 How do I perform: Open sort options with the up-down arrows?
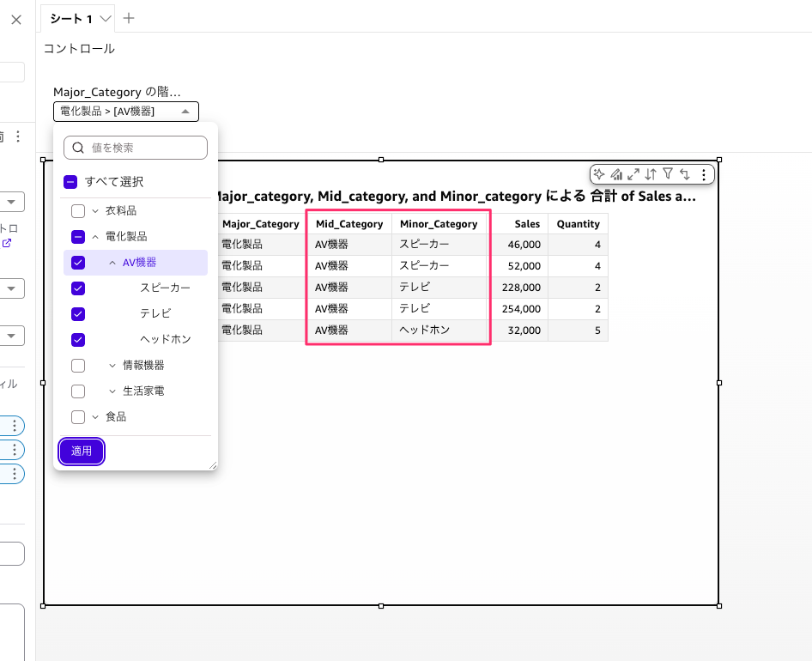(651, 174)
